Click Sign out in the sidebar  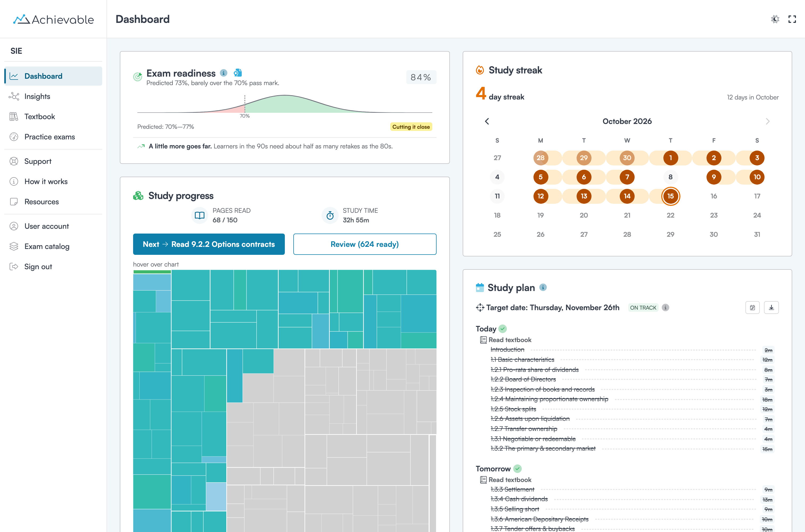(53, 267)
